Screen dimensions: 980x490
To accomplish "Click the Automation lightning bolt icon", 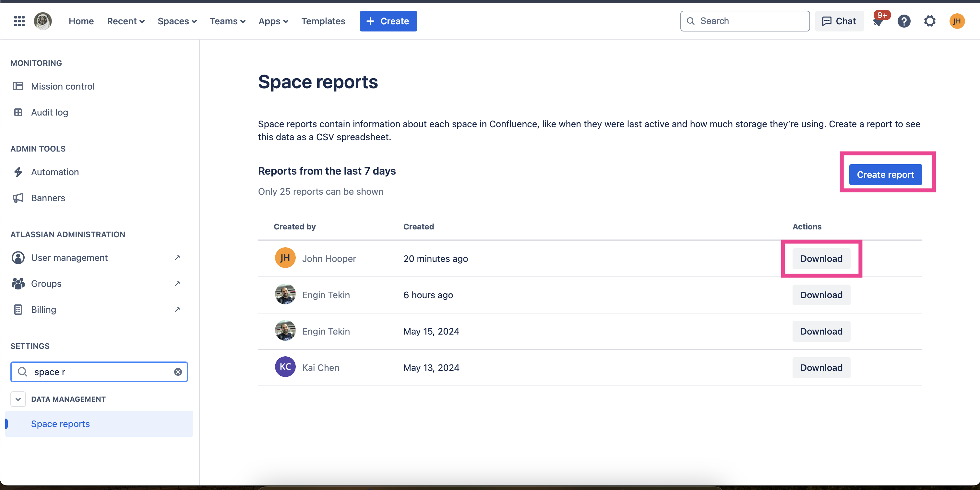I will pos(18,172).
